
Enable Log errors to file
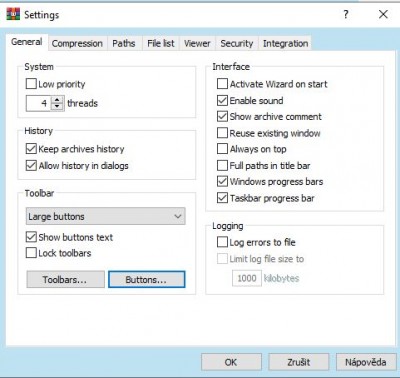(x=222, y=242)
